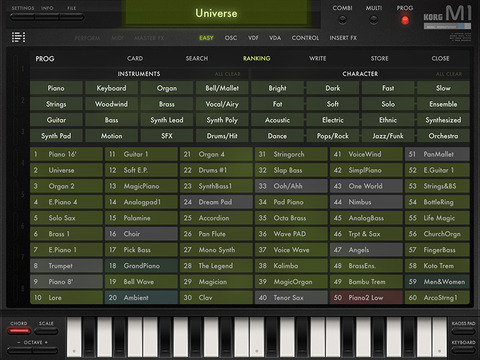The image size is (480, 360).
Task: Open the browser list icon
Action: coord(18,37)
